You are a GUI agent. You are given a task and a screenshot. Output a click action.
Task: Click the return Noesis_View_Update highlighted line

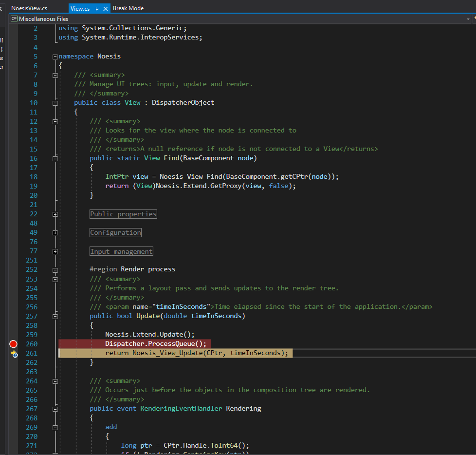click(197, 353)
